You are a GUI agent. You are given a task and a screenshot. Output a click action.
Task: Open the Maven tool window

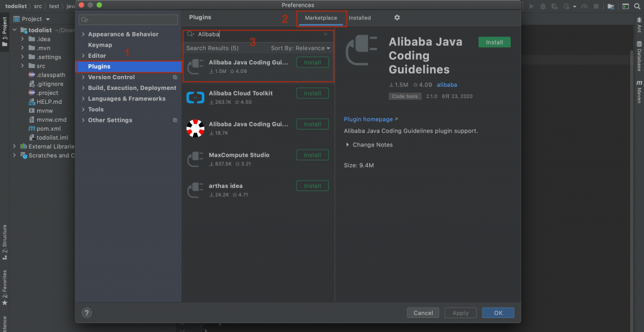point(639,91)
